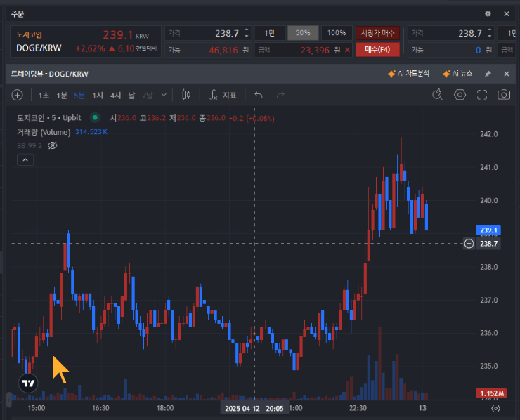Open AI 차트분석 chart analysis
This screenshot has width=520, height=420.
408,74
